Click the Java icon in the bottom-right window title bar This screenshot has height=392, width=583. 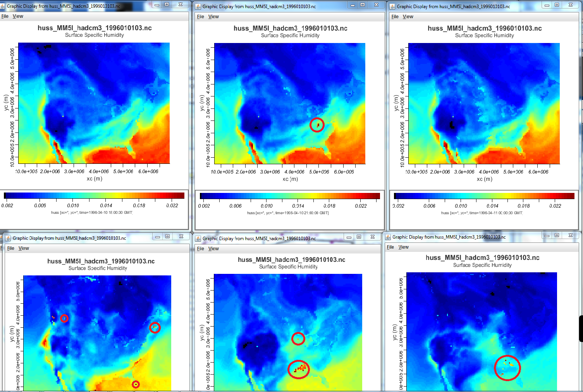pyautogui.click(x=388, y=237)
